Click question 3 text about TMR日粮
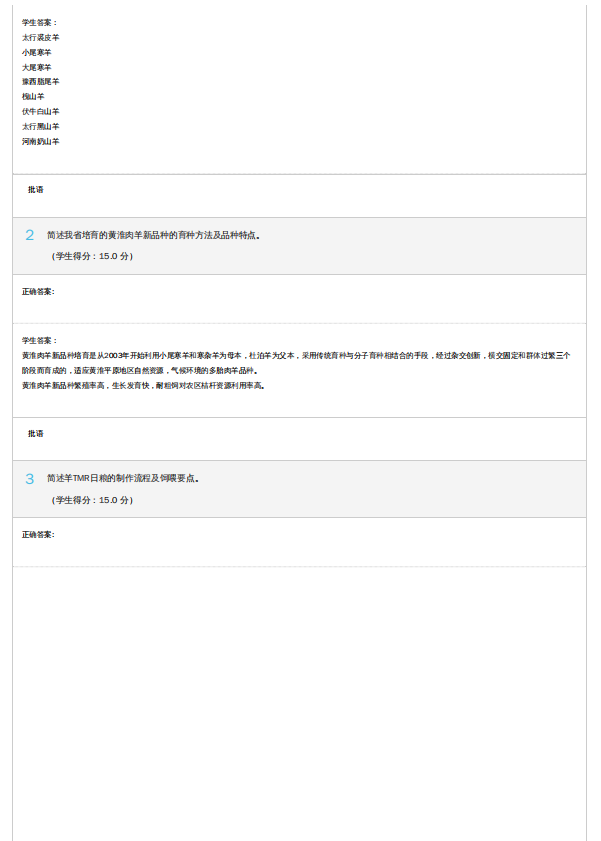The image size is (601, 841). 123,479
